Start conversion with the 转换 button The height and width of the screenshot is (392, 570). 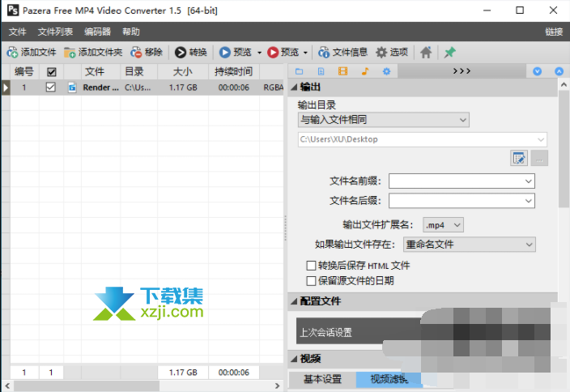point(191,53)
